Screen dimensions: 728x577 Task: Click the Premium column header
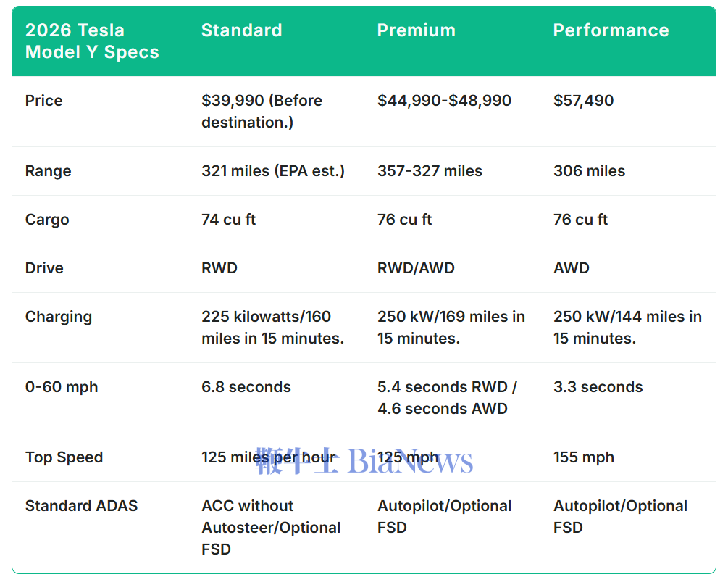pyautogui.click(x=417, y=30)
